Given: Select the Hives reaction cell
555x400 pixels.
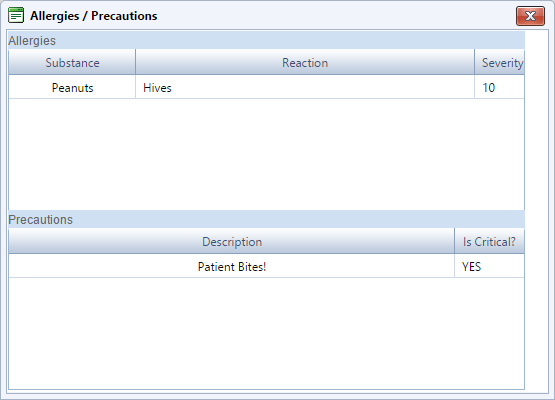Looking at the screenshot, I should [305, 87].
